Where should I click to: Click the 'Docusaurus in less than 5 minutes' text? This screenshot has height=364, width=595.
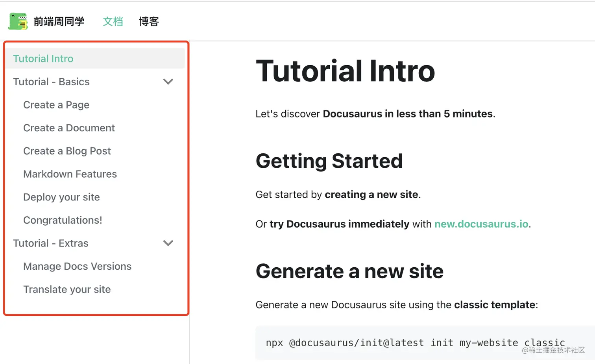[x=408, y=114]
